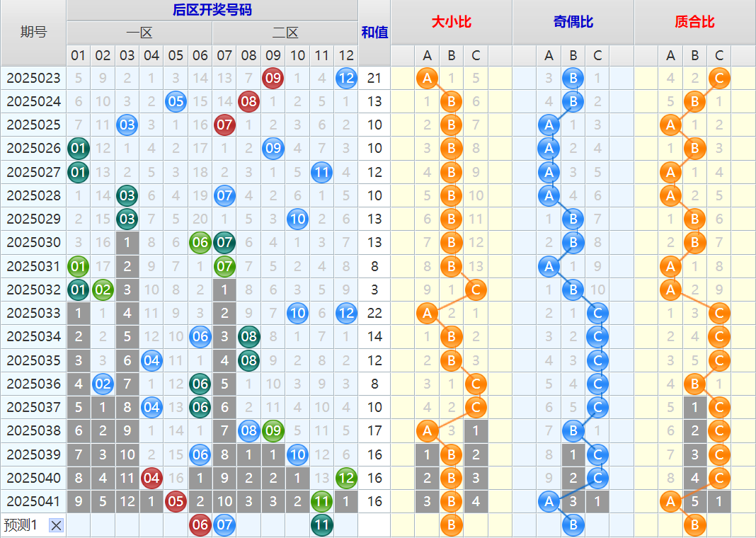
Task: Click red ball 09 in row 2025023
Action: (x=273, y=78)
